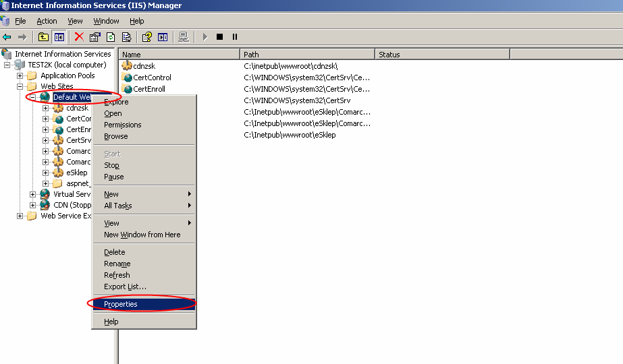The image size is (623, 364).
Task: Sort list by the Name column header
Action: [x=179, y=55]
